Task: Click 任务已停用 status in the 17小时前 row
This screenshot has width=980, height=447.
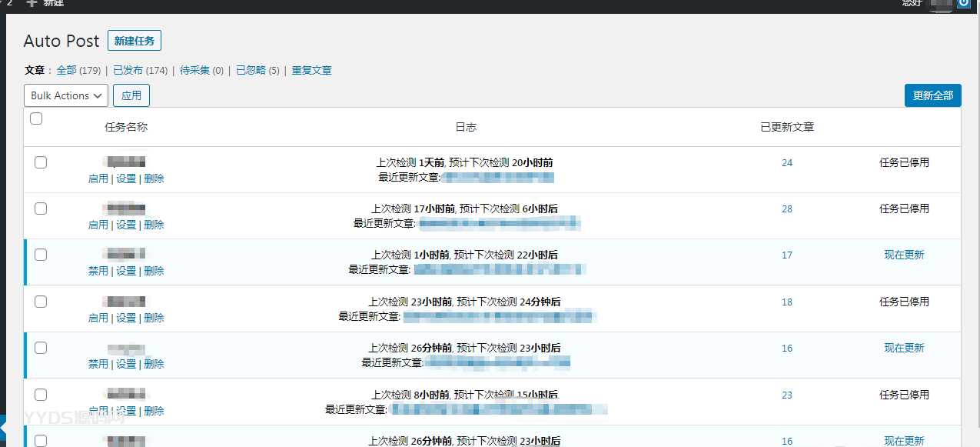Action: [904, 208]
